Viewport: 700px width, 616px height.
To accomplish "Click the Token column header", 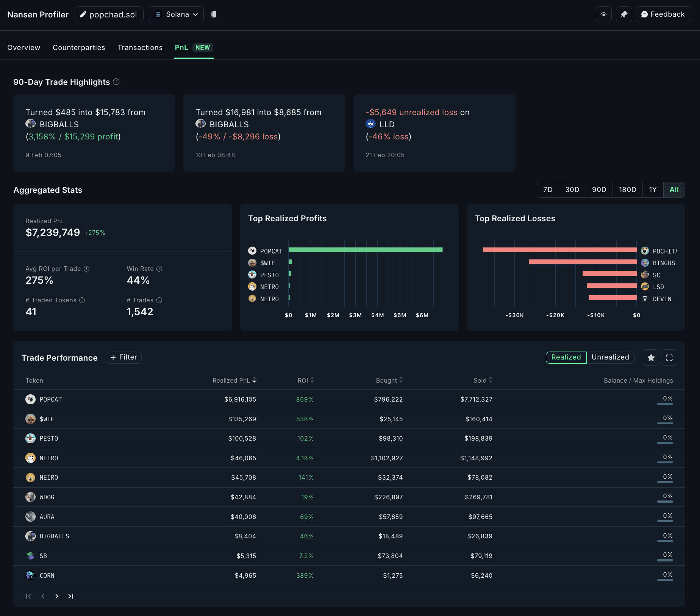I will pos(34,380).
